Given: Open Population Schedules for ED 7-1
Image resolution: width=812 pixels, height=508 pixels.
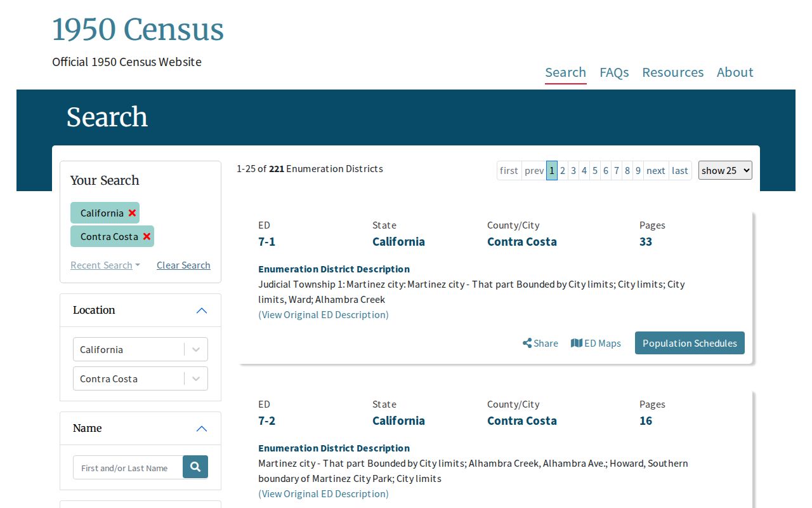Looking at the screenshot, I should 690,343.
